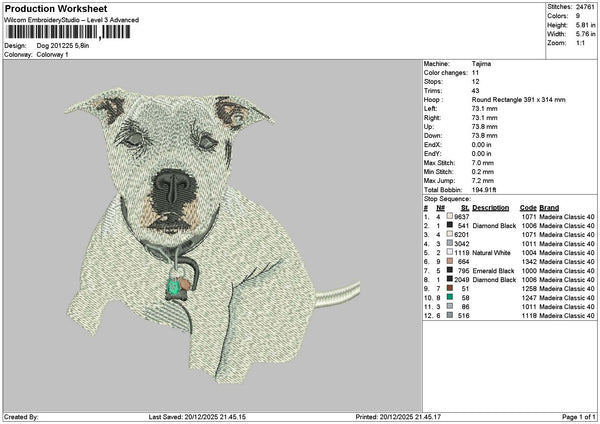Screen dimensions: 600x424
Task: Click the "Natural White" description
Action: click(x=491, y=253)
